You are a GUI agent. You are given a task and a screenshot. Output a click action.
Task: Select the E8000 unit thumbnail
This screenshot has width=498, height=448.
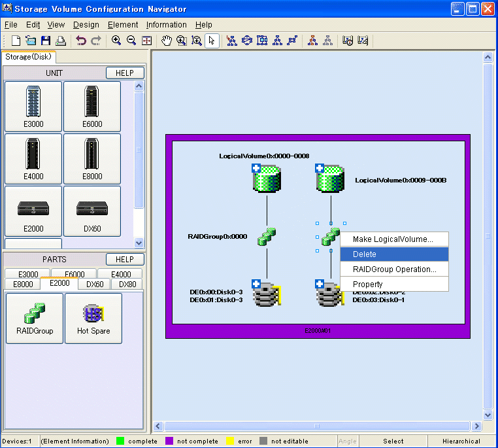92,159
